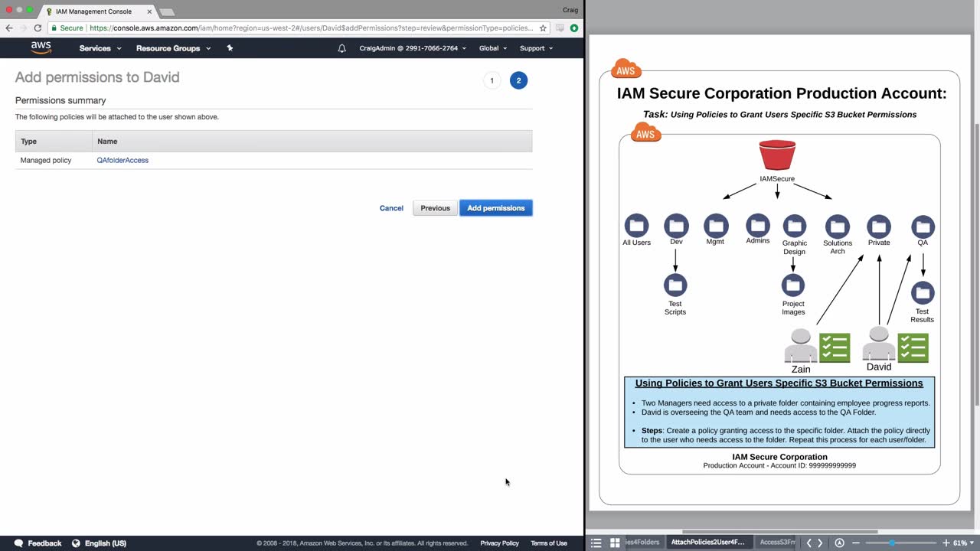Cancel adding permissions

(x=391, y=208)
